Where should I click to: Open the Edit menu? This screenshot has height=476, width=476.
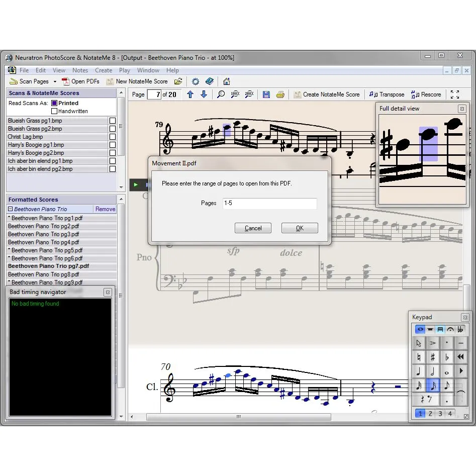(x=41, y=70)
